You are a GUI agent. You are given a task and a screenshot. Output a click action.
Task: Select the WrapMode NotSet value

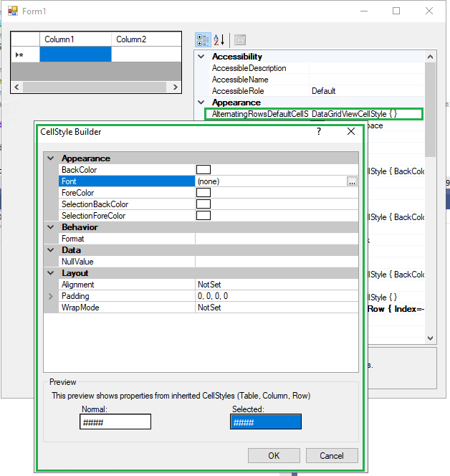click(x=209, y=308)
